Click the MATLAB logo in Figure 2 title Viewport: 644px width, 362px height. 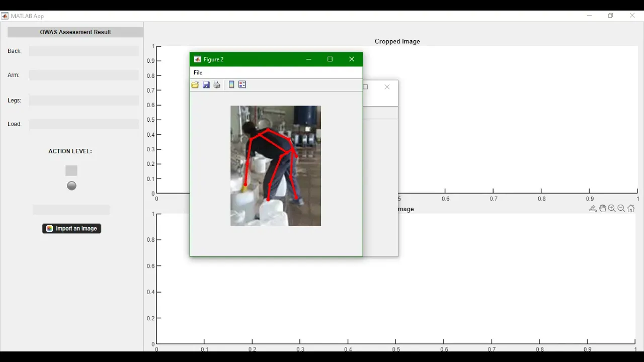click(x=198, y=59)
